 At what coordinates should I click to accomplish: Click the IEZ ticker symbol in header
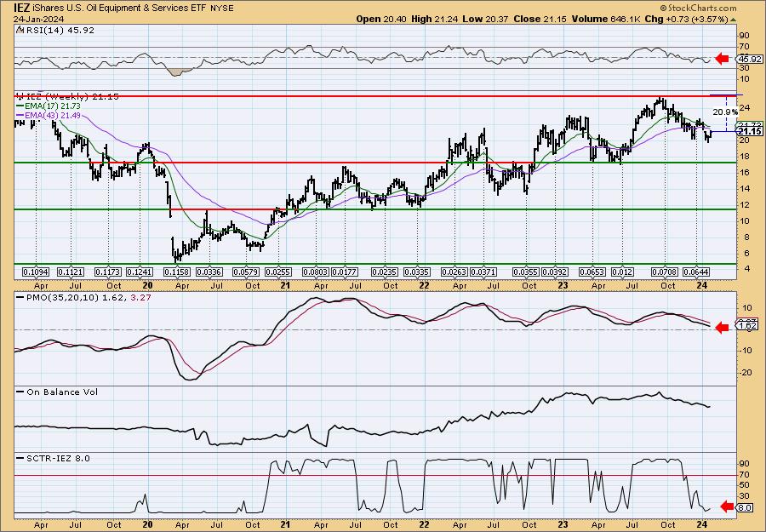(22, 8)
